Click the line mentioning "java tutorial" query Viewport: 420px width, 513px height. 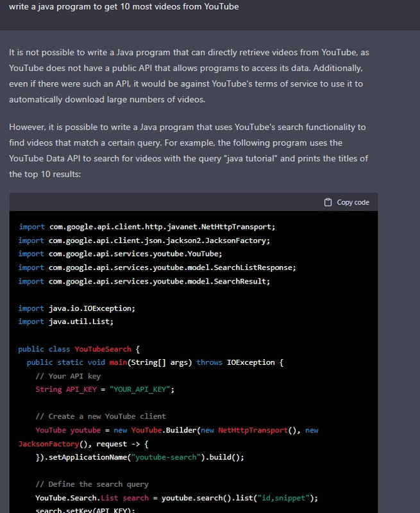pyautogui.click(x=189, y=158)
